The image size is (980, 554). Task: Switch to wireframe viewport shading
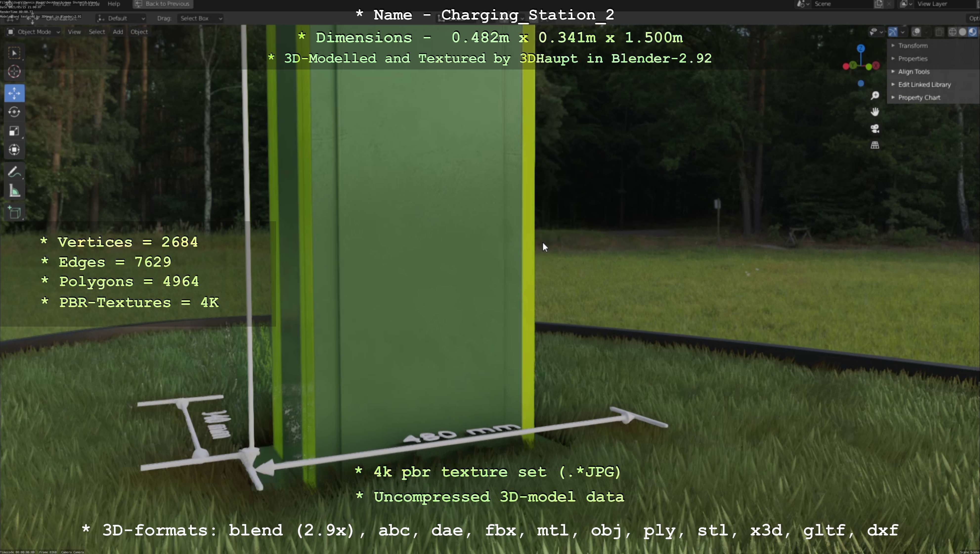click(x=952, y=32)
